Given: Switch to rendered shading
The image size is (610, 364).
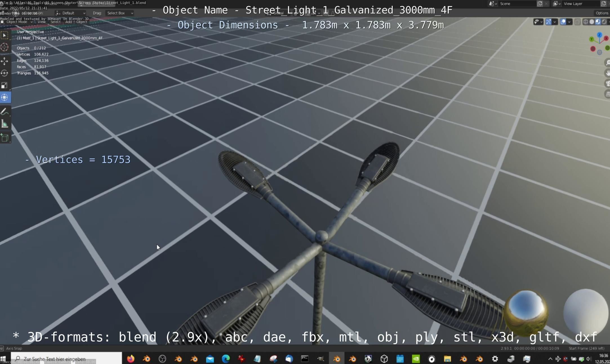Looking at the screenshot, I should (x=604, y=22).
